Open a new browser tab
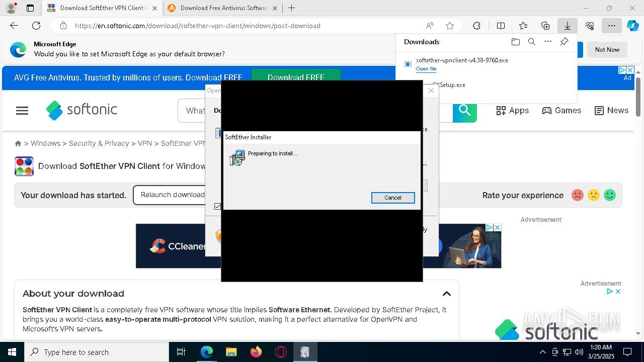Viewport: 644px width, 362px height. coord(291,8)
